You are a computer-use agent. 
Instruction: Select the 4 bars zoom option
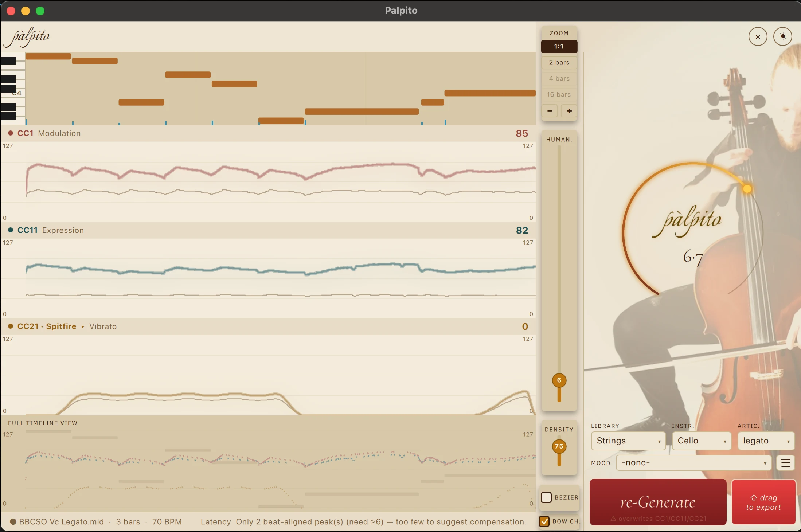[559, 79]
